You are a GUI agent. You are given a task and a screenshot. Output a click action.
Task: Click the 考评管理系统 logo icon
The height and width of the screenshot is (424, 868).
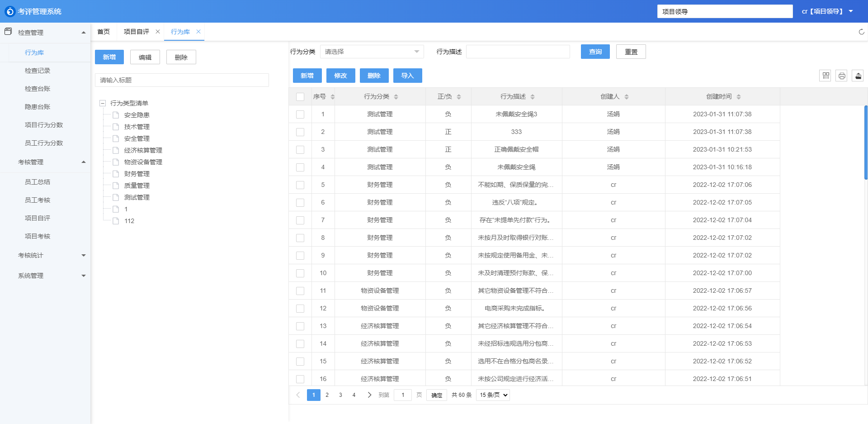point(10,11)
